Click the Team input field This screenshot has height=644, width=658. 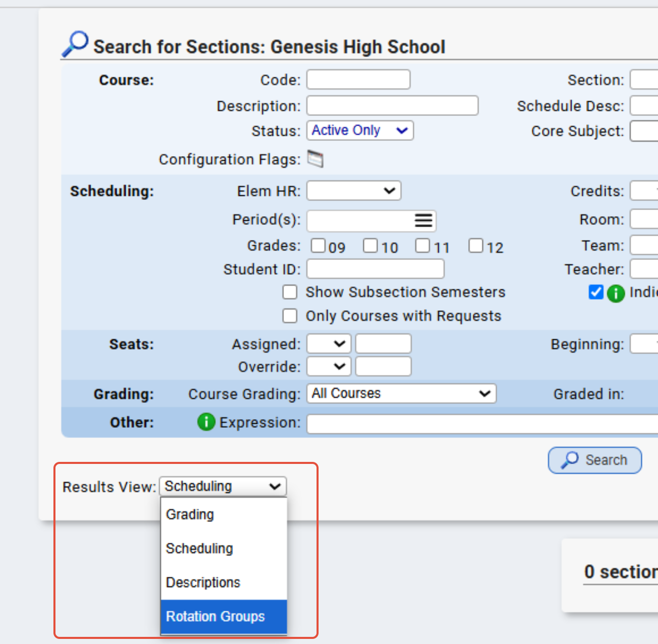pos(644,245)
